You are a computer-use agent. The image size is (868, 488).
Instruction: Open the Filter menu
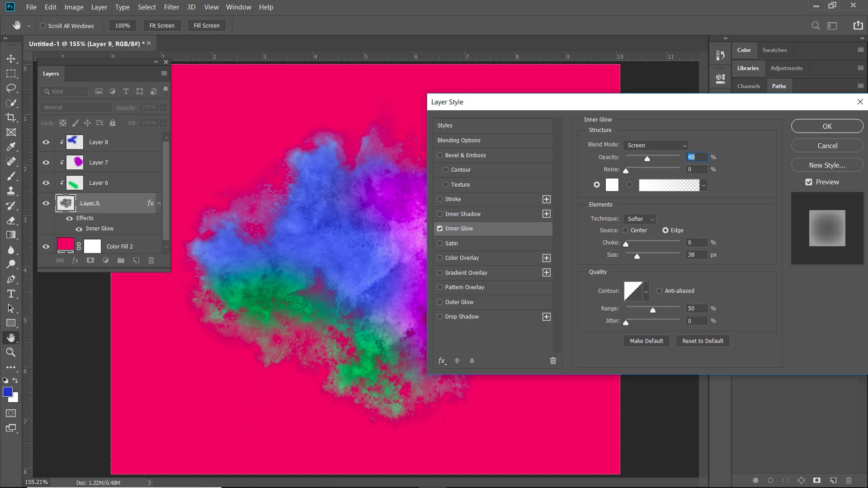point(171,7)
